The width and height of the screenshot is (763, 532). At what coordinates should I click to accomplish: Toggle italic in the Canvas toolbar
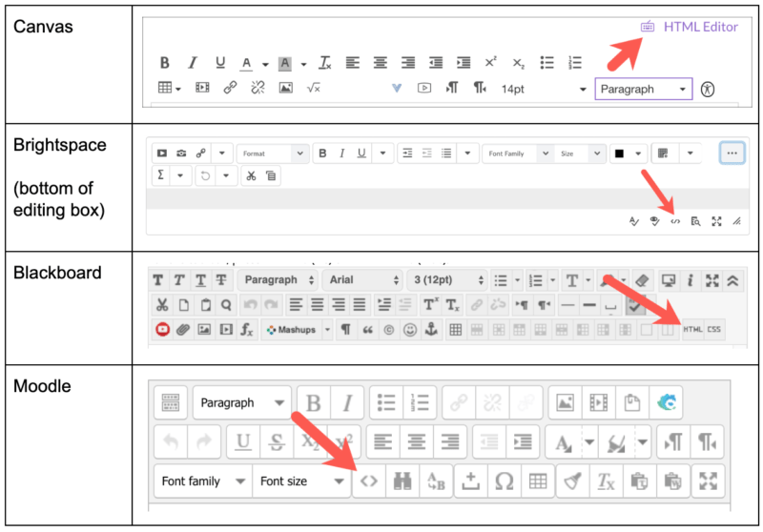pyautogui.click(x=193, y=63)
